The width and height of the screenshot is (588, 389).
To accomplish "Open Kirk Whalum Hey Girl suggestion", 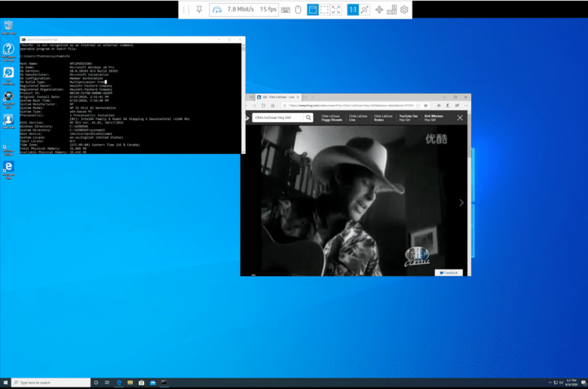I will (x=433, y=118).
